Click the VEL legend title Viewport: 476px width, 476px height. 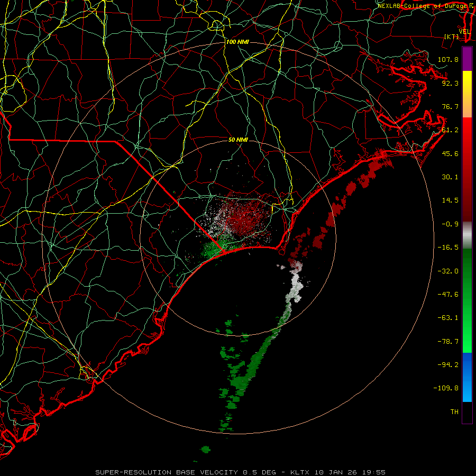click(x=464, y=32)
